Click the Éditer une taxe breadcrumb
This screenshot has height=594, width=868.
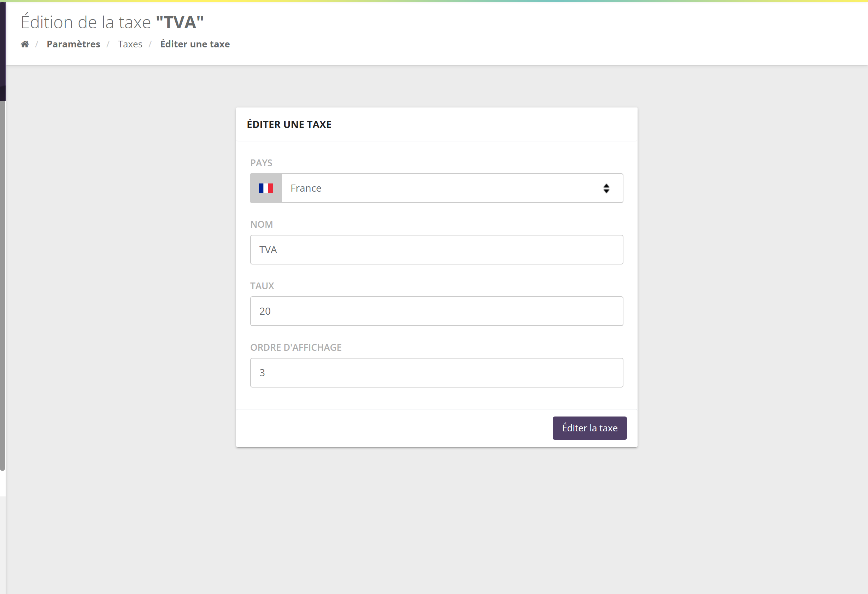[195, 44]
